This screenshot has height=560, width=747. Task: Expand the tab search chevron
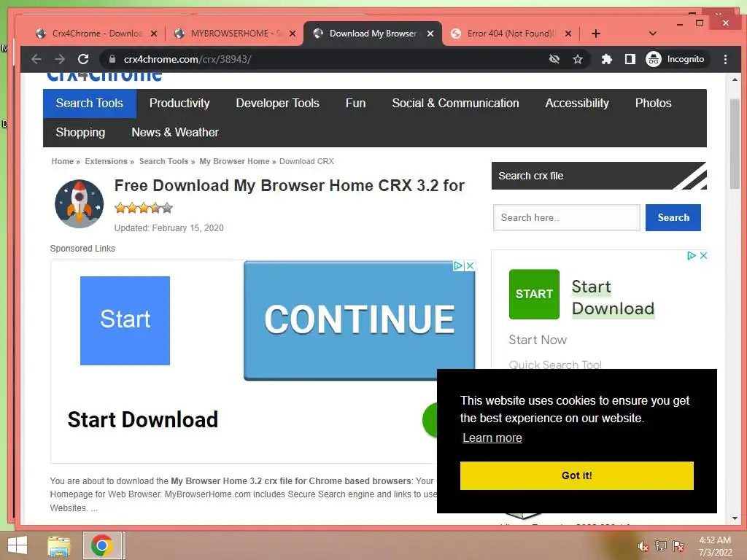653,34
